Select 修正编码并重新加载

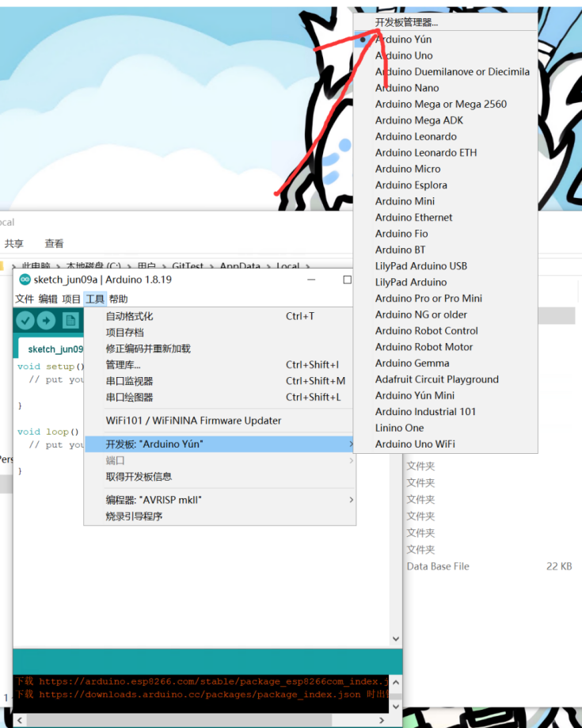(x=220, y=349)
